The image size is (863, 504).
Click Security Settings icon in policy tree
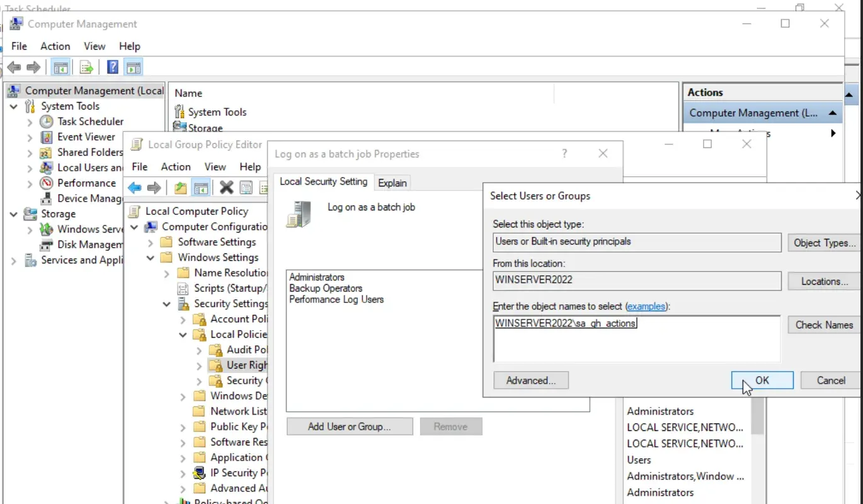(x=183, y=304)
